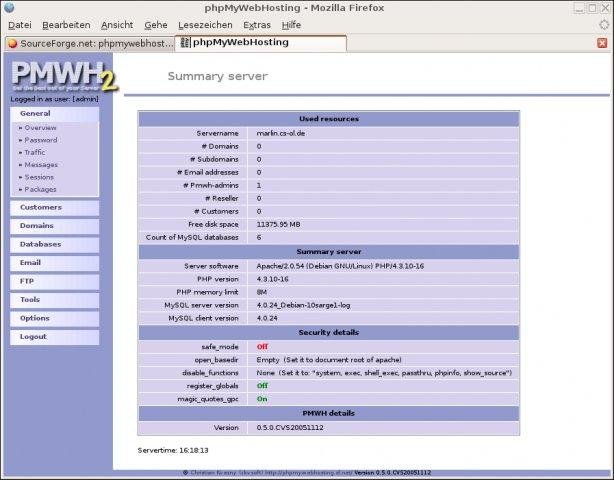
Task: Click MySQL server version value
Action: [303, 305]
